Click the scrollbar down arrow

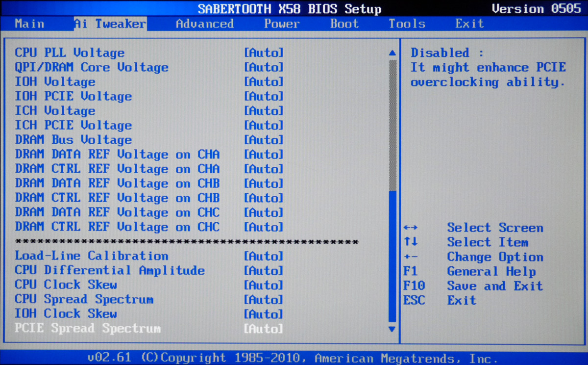point(392,329)
